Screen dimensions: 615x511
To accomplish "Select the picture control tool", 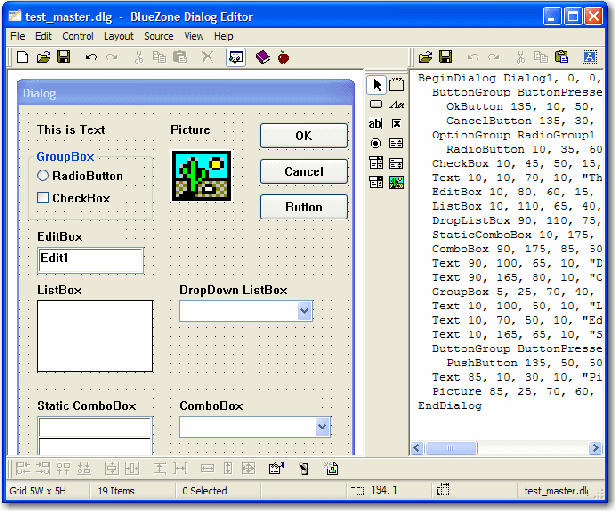I will coord(397,182).
